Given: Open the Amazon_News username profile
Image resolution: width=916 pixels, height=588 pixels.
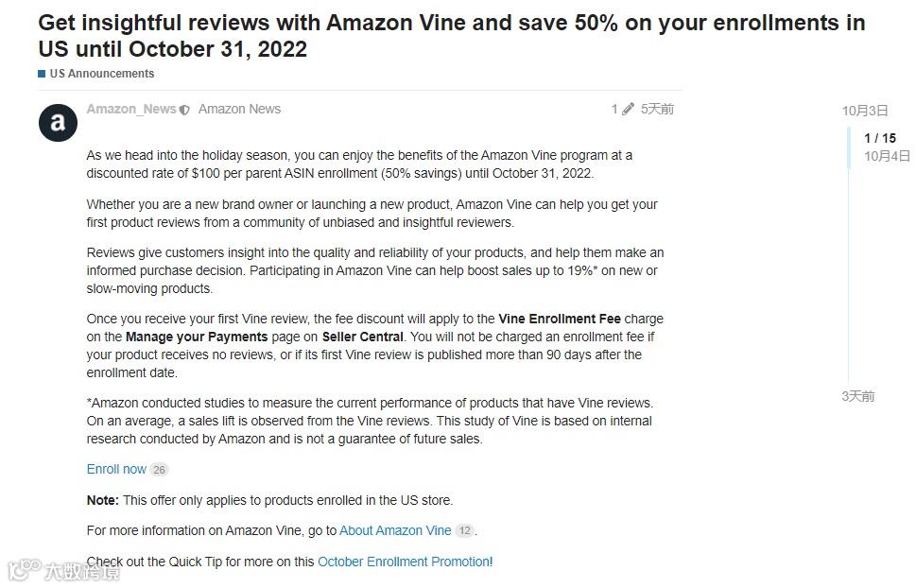Looking at the screenshot, I should pyautogui.click(x=130, y=109).
